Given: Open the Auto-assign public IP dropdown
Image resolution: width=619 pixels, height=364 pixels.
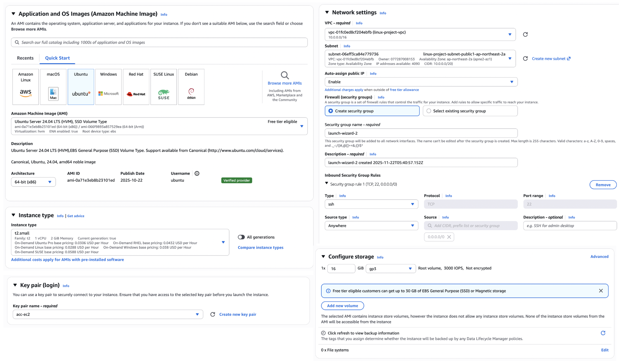Looking at the screenshot, I should pyautogui.click(x=421, y=82).
